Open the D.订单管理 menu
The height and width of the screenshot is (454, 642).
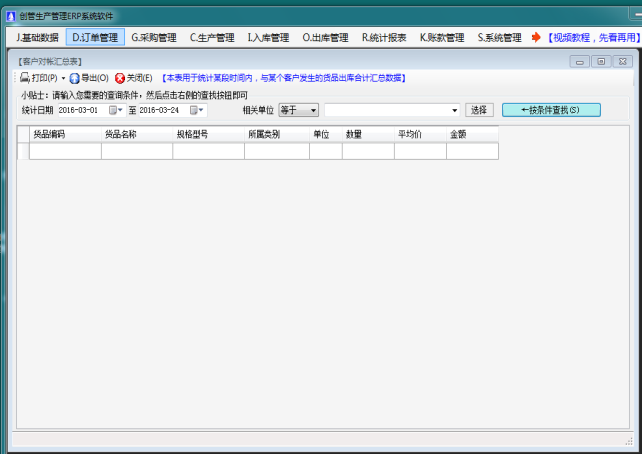95,38
